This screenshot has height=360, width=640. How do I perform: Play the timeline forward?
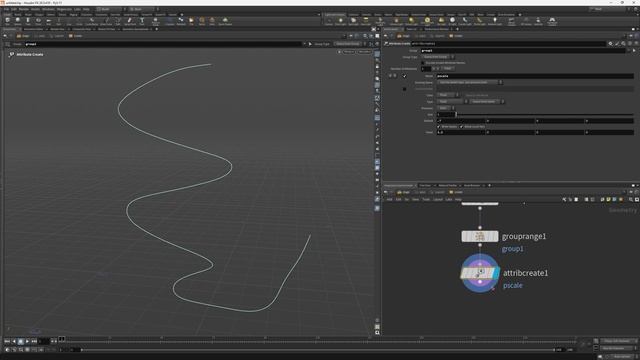coord(27,341)
